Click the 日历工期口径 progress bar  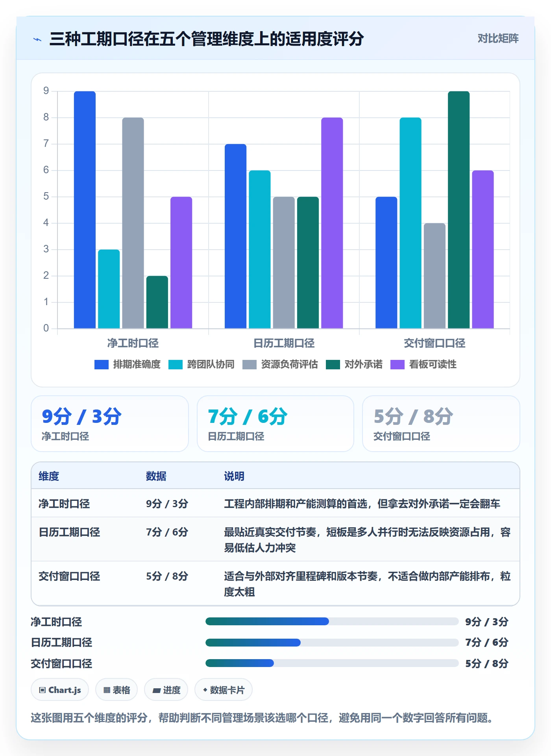click(x=332, y=643)
